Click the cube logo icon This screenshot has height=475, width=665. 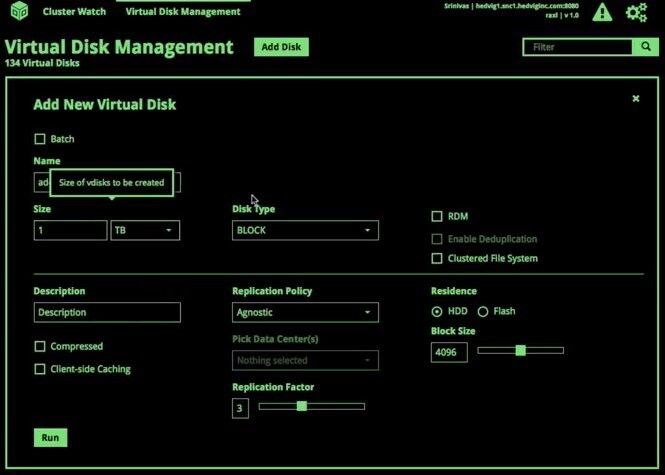coord(20,11)
